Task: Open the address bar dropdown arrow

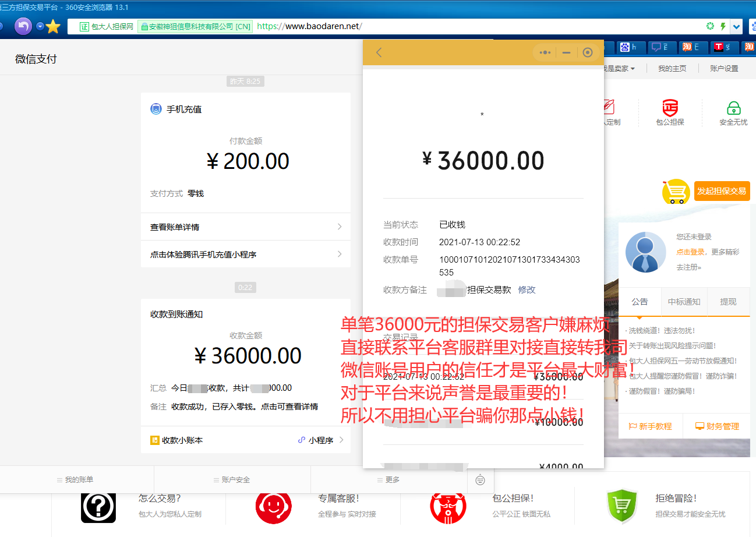Action: [x=737, y=26]
